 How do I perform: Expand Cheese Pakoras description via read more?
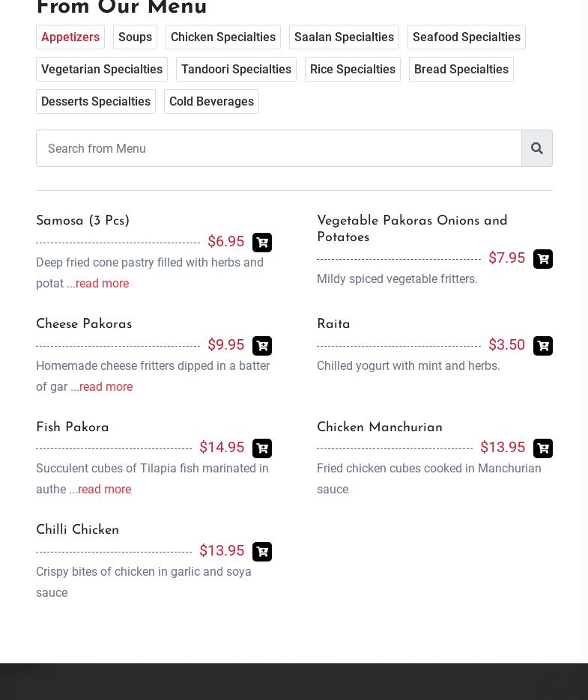106,387
